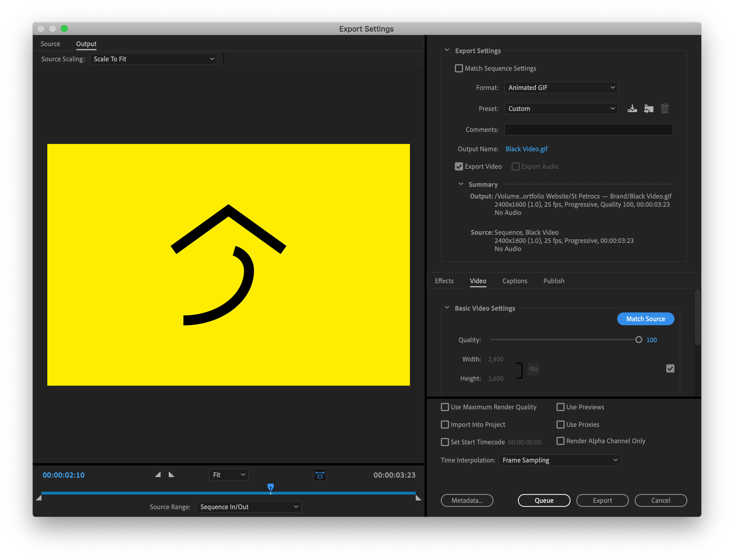Uncheck the Export Video checkbox

coord(459,166)
